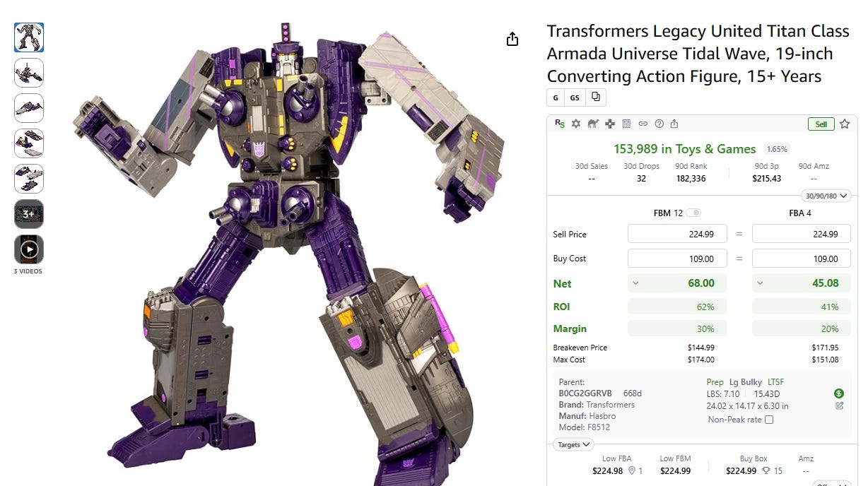868x486 pixels.
Task: Click share icon above product title
Action: (513, 40)
